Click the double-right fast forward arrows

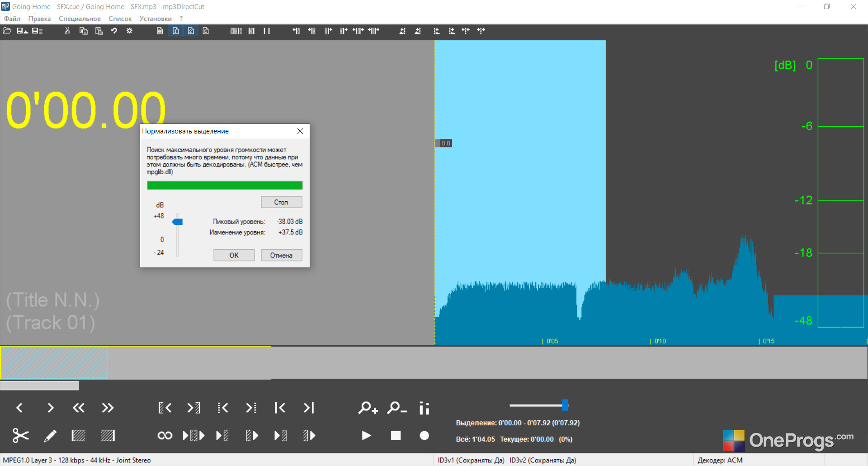pos(108,408)
